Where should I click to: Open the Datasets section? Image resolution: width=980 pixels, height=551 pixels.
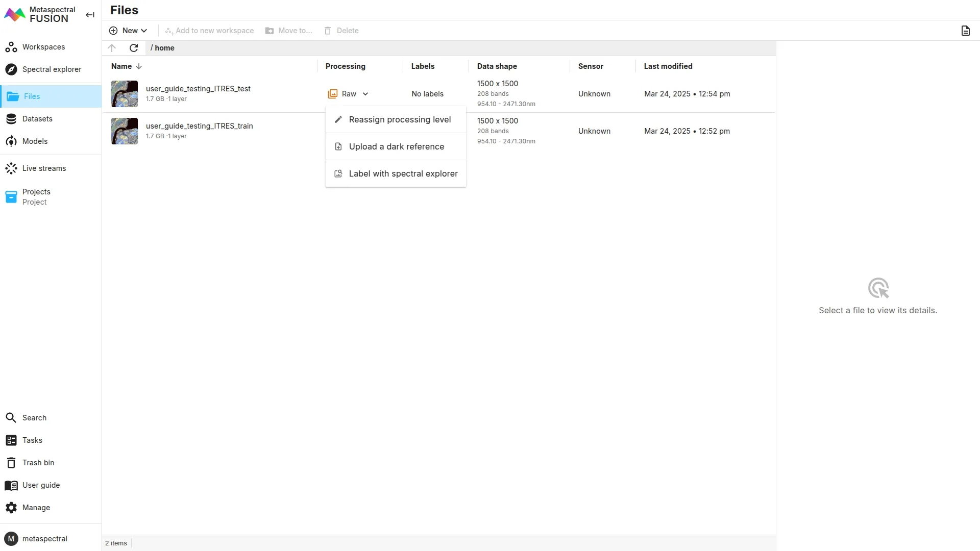[x=37, y=119]
